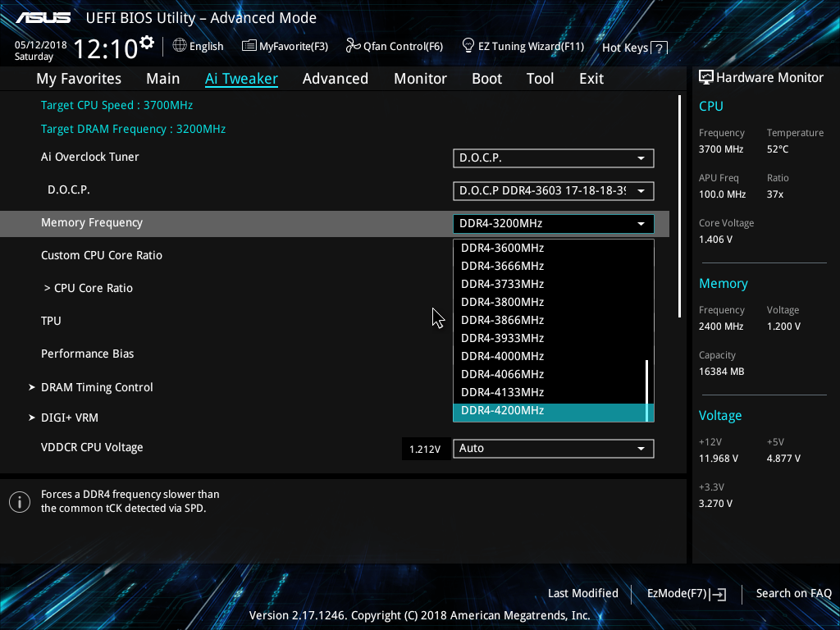The width and height of the screenshot is (840, 630).
Task: Click the clock settings gear icon
Action: point(147,43)
